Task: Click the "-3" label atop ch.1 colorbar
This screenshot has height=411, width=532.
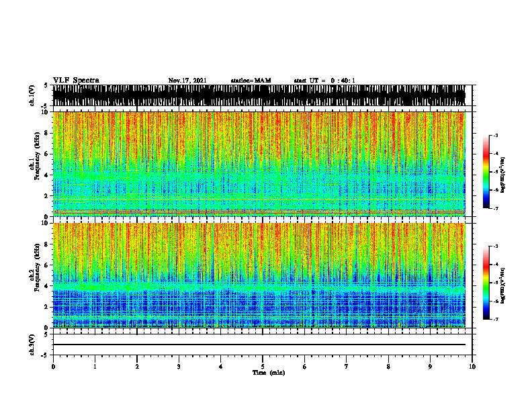Action: [x=496, y=135]
